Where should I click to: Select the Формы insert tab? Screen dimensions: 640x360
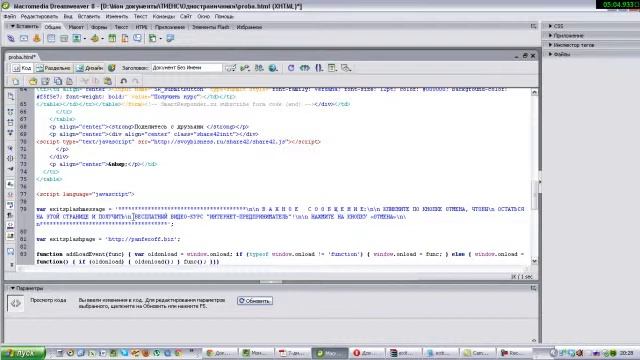(x=99, y=27)
